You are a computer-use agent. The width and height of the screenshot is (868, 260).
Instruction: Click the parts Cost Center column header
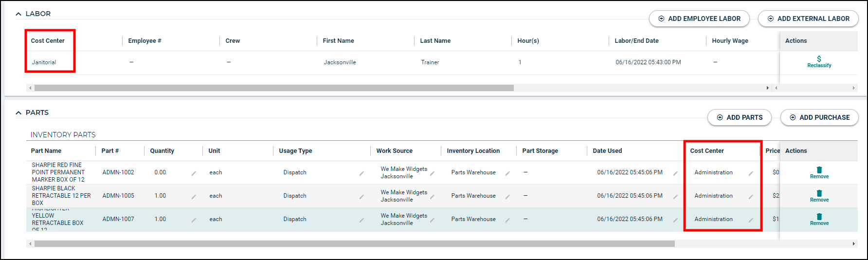706,151
